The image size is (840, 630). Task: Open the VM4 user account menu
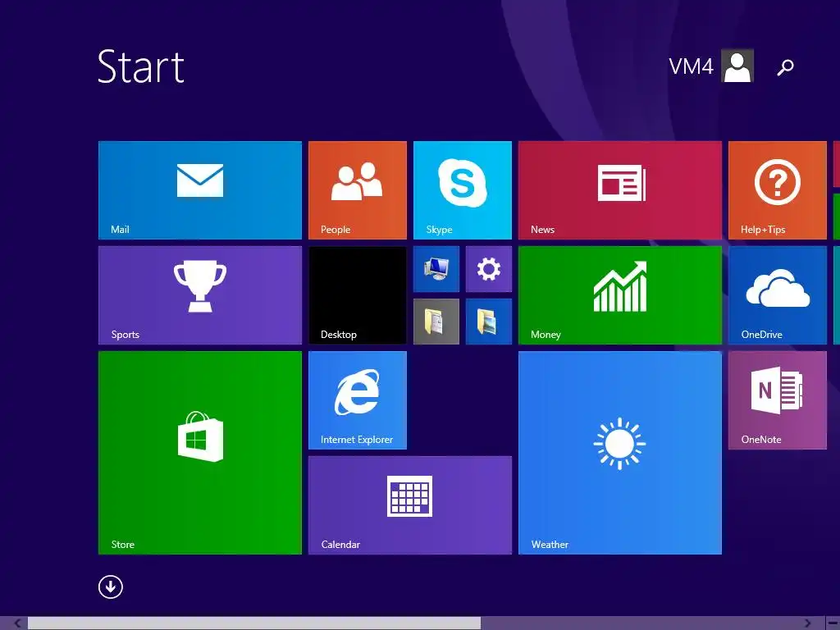coord(711,66)
